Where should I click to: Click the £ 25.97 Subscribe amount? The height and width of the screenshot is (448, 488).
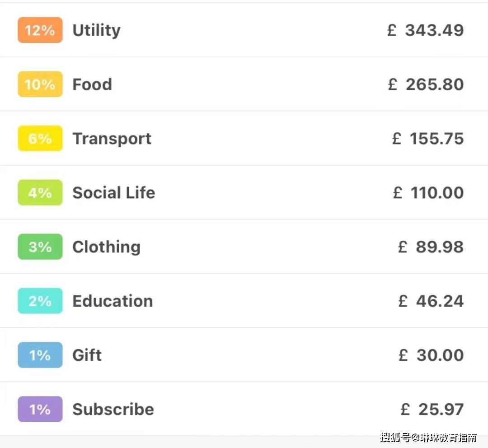[x=432, y=410]
